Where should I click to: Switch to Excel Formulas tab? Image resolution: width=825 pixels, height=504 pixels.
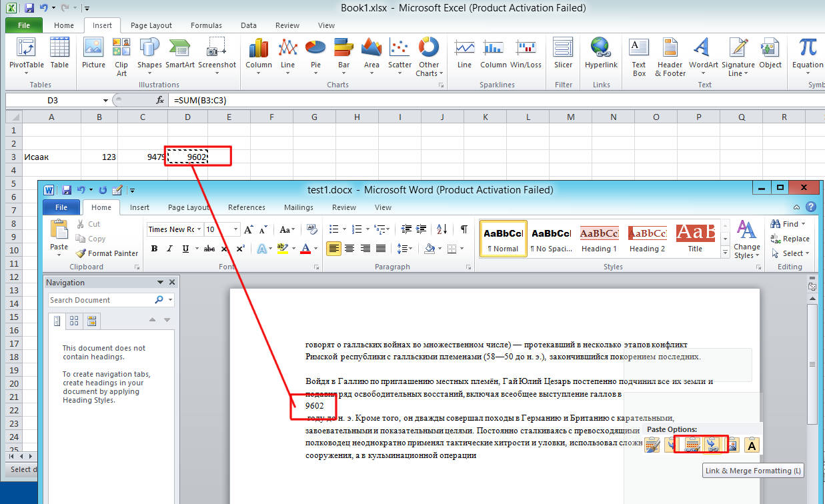coord(206,25)
